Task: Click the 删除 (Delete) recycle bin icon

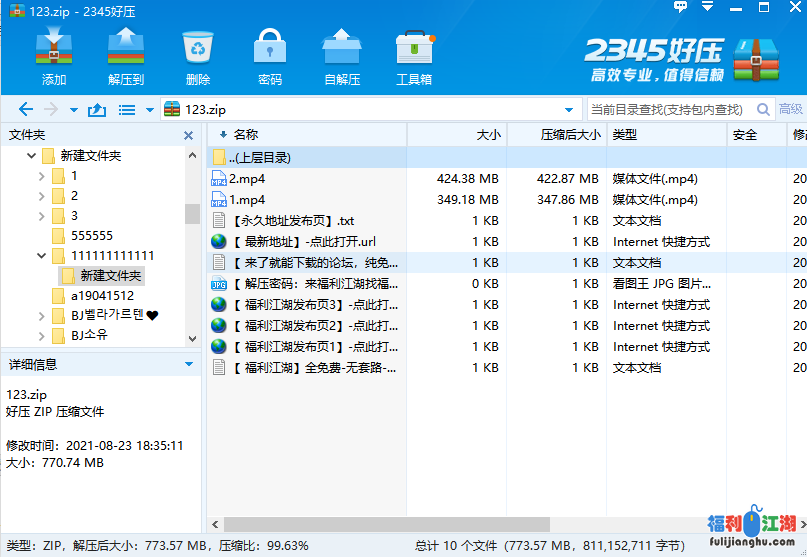Action: 197,56
